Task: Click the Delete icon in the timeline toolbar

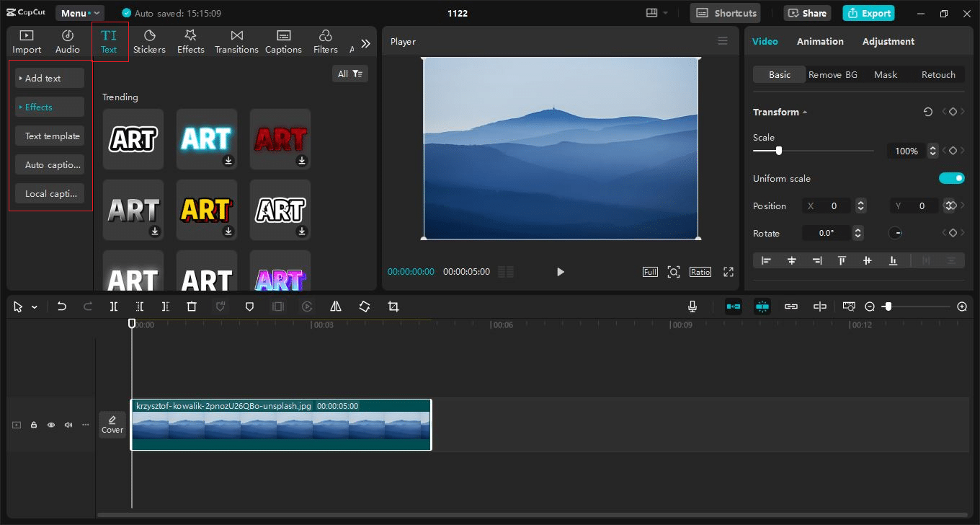Action: pos(191,306)
